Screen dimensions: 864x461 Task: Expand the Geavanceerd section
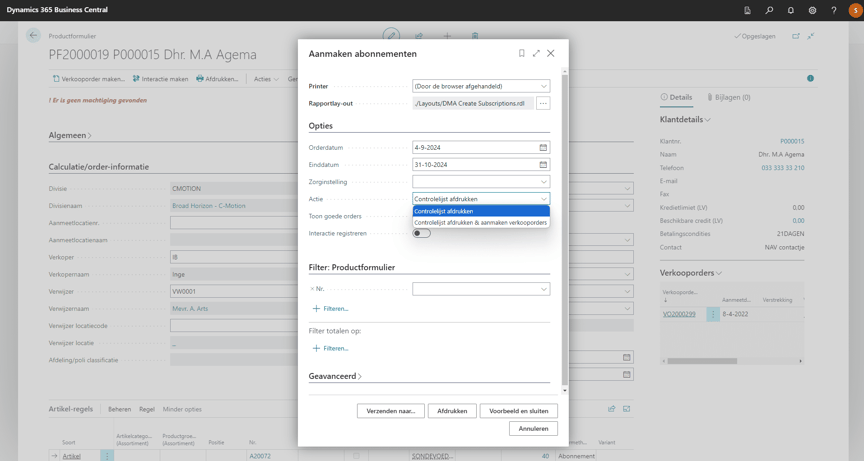coord(335,376)
